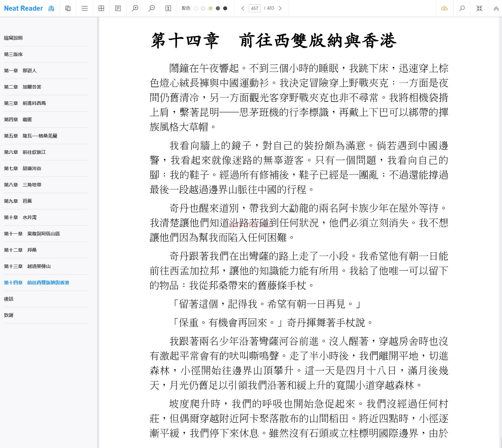Click the paragraph starting 鬧鐘在午夜響起
The width and height of the screenshot is (502, 448).
point(299,98)
